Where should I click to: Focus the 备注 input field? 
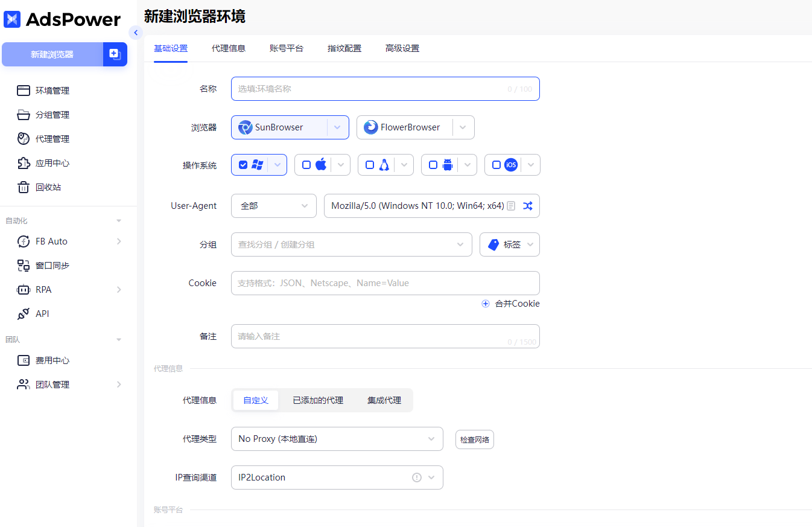(385, 336)
